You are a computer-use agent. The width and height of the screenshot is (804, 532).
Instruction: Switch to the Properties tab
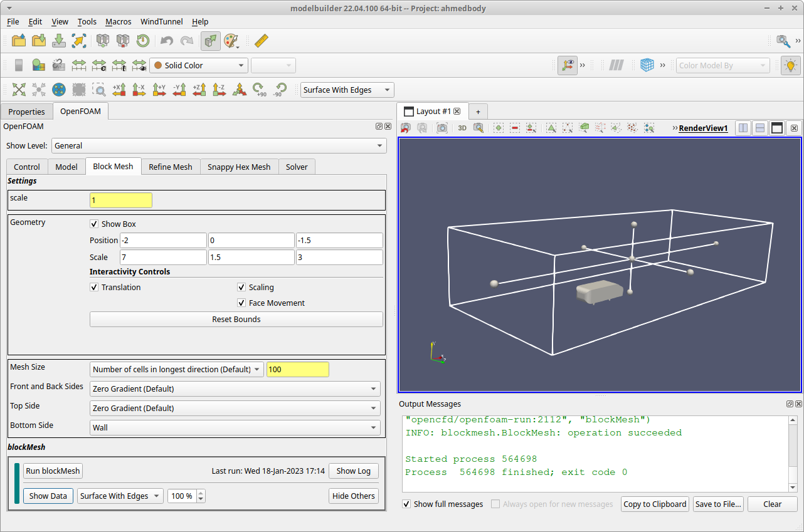pyautogui.click(x=26, y=112)
